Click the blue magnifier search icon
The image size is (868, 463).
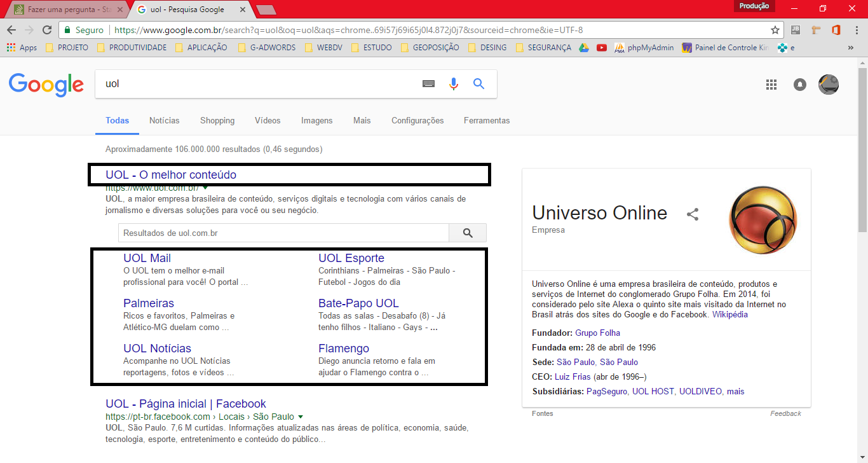(479, 83)
